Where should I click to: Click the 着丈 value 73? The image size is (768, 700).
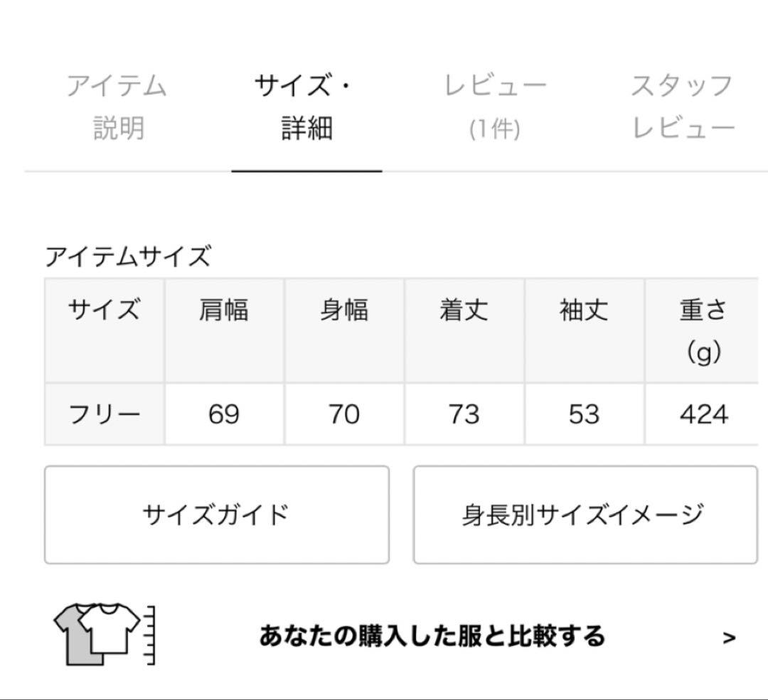[464, 414]
